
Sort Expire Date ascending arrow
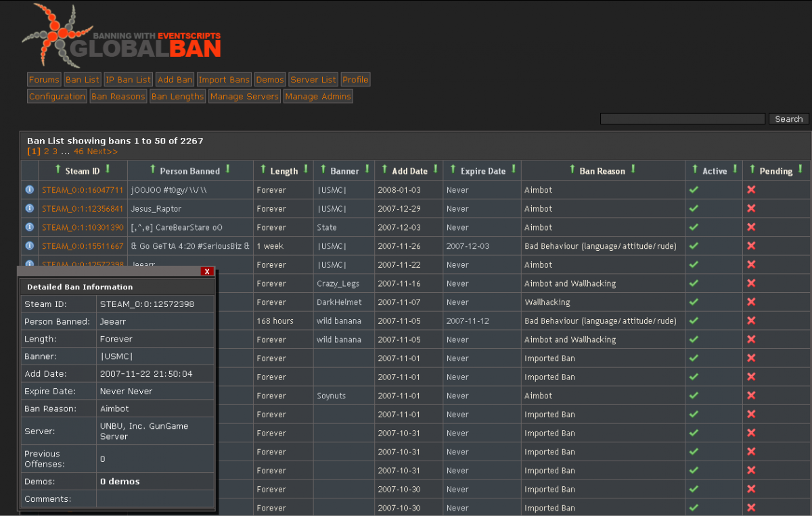coord(453,169)
